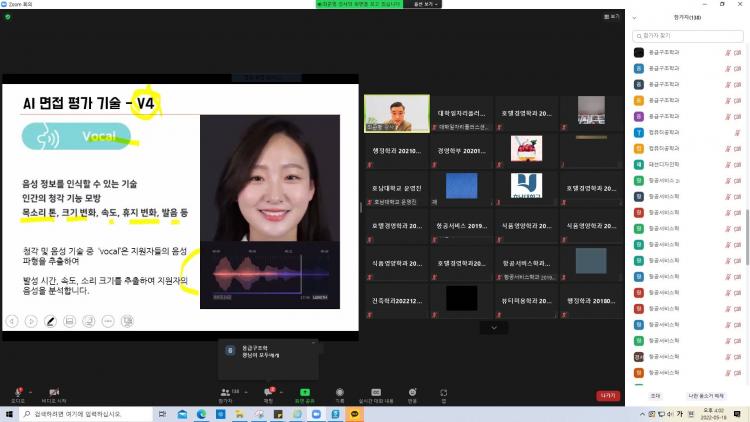Collapse the participants panel chevron
The height and width of the screenshot is (422, 750).
[634, 16]
